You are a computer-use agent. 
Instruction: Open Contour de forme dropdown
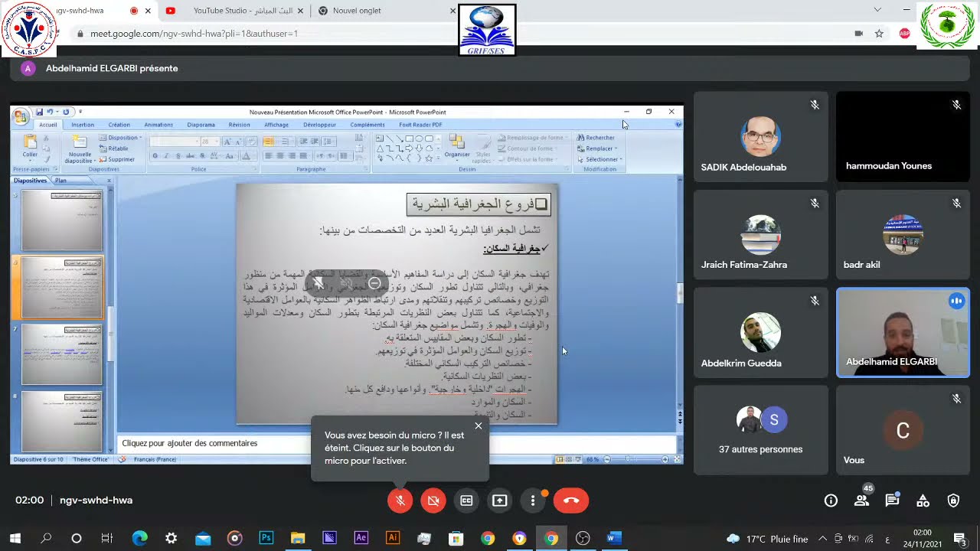(527, 148)
